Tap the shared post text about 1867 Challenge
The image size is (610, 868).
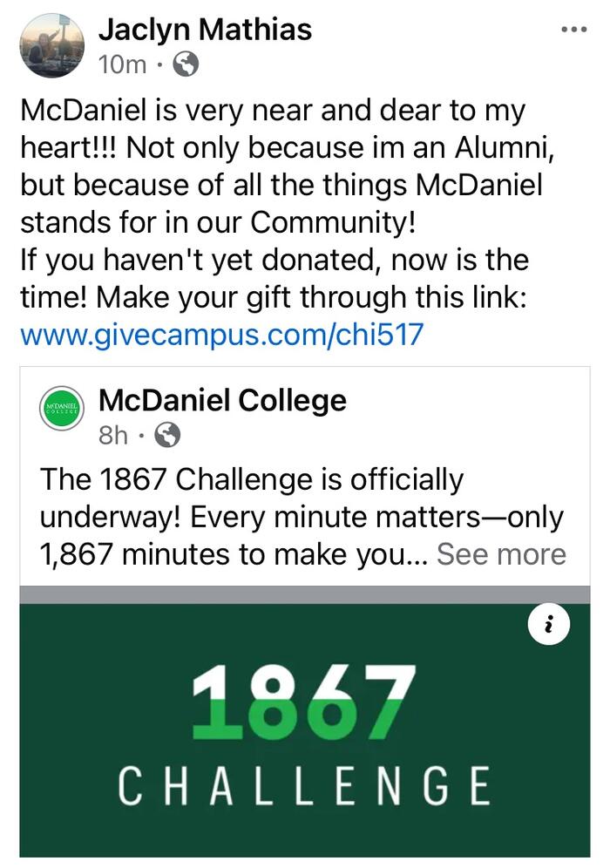click(x=302, y=517)
